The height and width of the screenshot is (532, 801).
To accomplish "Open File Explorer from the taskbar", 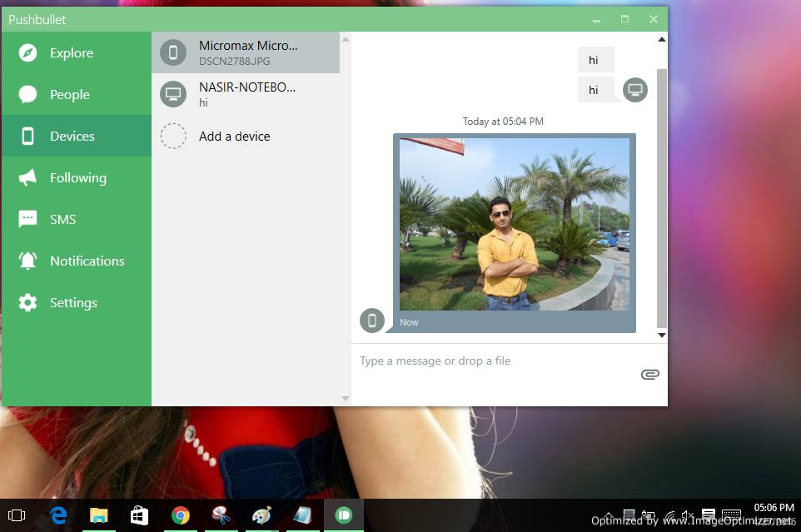I will 98,515.
